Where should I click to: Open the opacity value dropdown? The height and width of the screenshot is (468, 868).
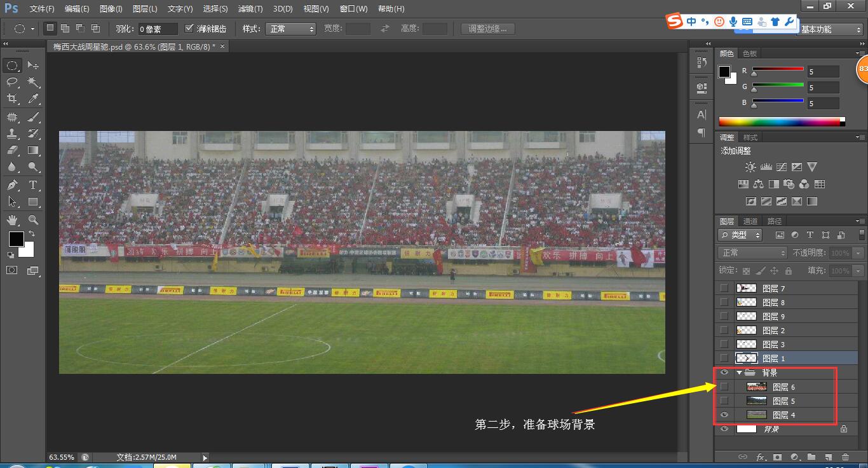(858, 252)
